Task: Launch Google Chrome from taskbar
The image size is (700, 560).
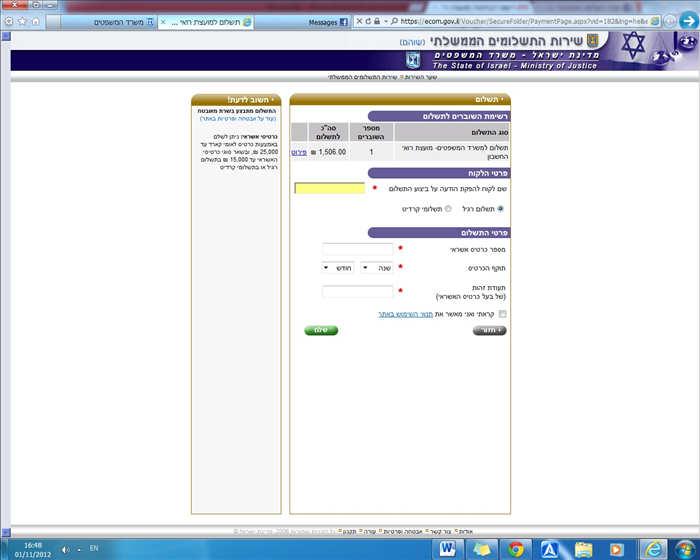Action: (515, 548)
